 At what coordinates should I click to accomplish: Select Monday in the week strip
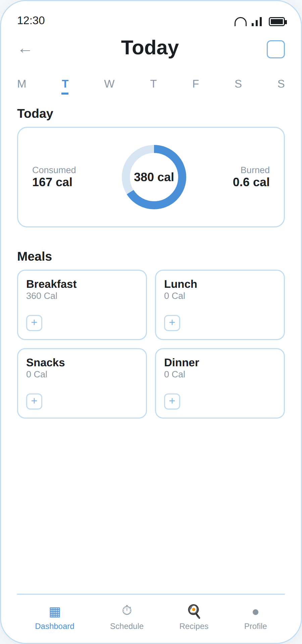tap(22, 84)
